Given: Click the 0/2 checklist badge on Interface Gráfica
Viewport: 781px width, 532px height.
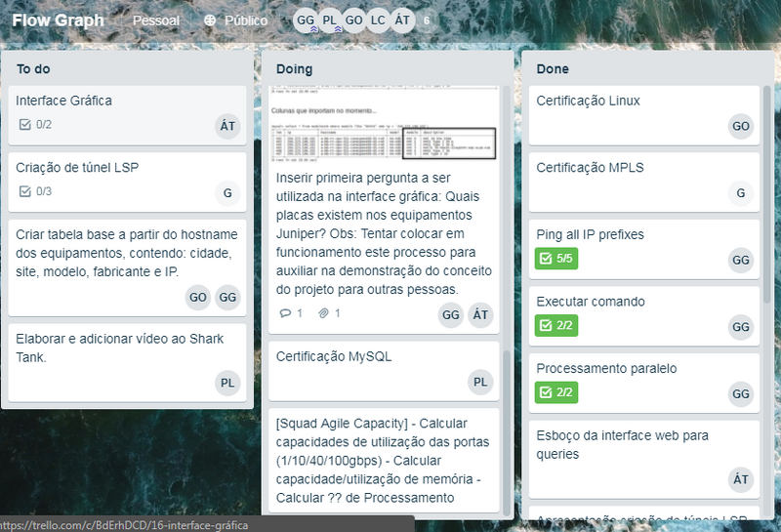Looking at the screenshot, I should [36, 124].
